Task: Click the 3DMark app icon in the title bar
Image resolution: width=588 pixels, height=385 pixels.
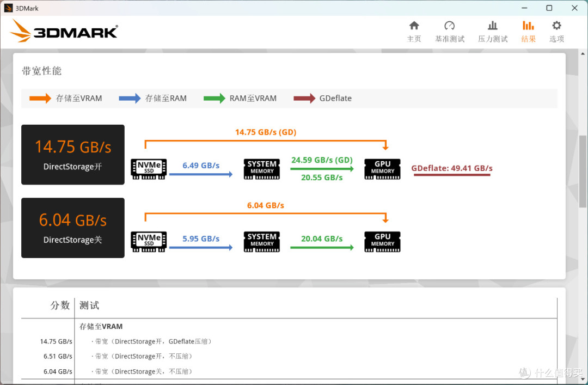Action: [x=8, y=8]
